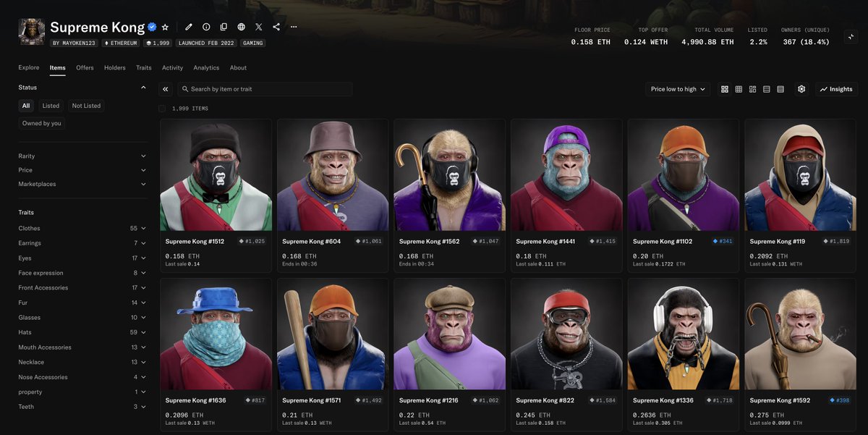Select the Not Listed status filter
The width and height of the screenshot is (868, 435).
point(86,106)
